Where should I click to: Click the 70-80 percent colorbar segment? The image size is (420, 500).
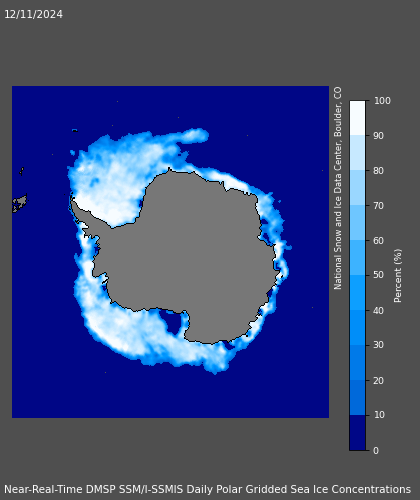click(x=357, y=188)
